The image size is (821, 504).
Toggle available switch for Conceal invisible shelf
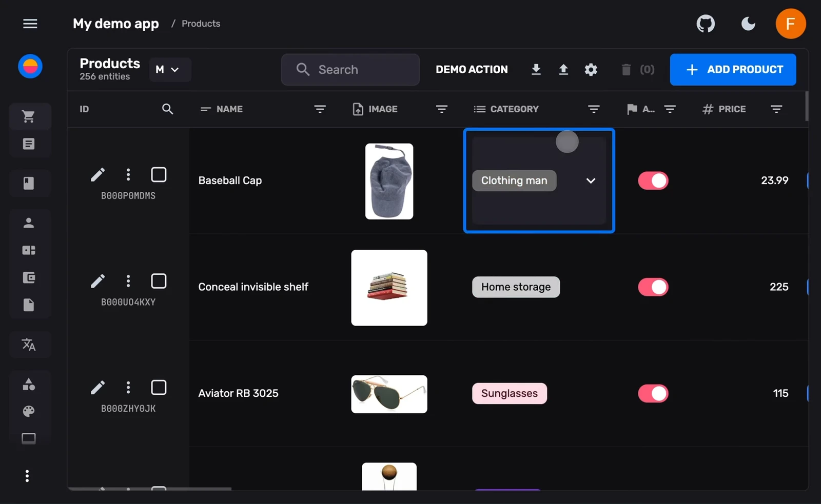(x=653, y=287)
